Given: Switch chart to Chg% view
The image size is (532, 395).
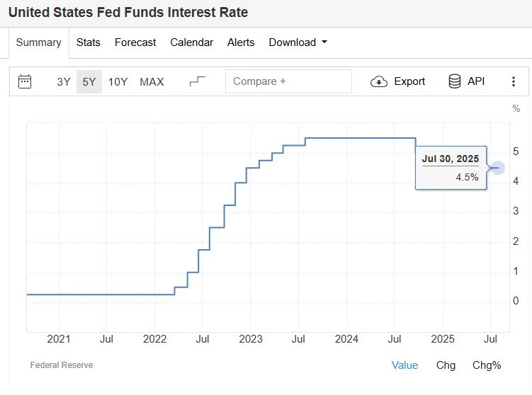Looking at the screenshot, I should pos(487,365).
